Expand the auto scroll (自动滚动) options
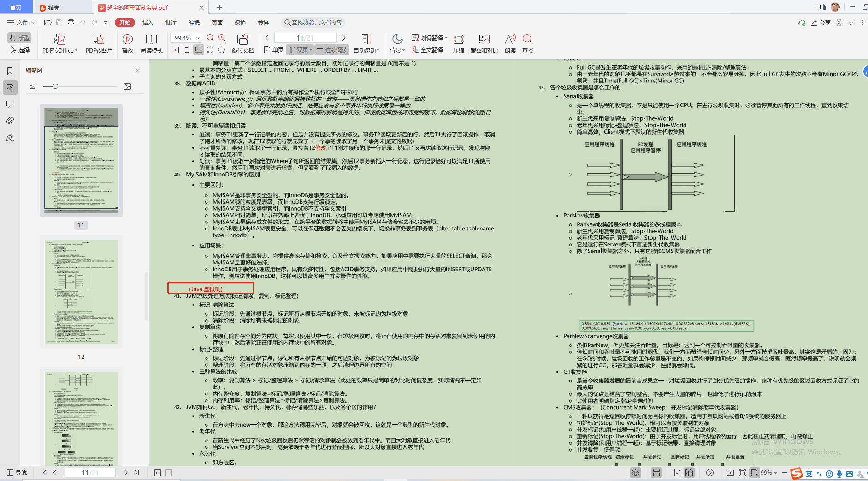The height and width of the screenshot is (481, 868). 378,50
